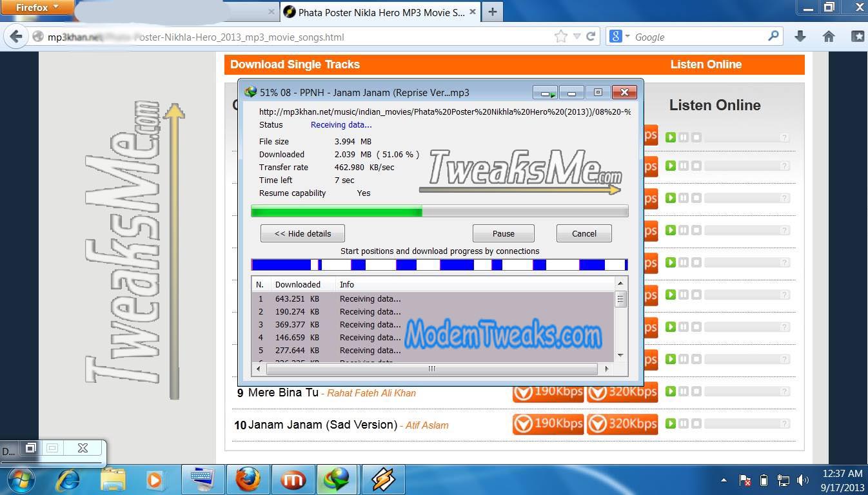This screenshot has height=495, width=868.
Task: Stop the Janam Janam (Sad Version) player
Action: pos(696,423)
